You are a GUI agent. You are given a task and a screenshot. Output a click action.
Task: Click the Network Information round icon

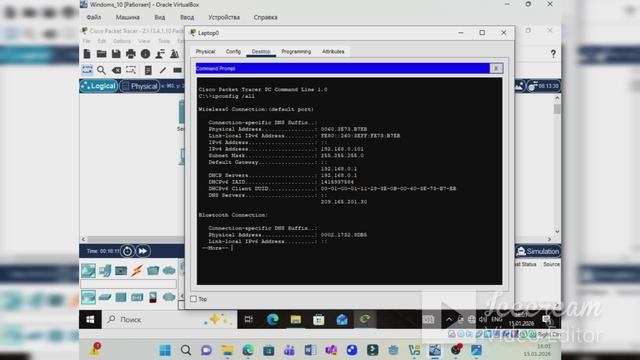pos(145,54)
